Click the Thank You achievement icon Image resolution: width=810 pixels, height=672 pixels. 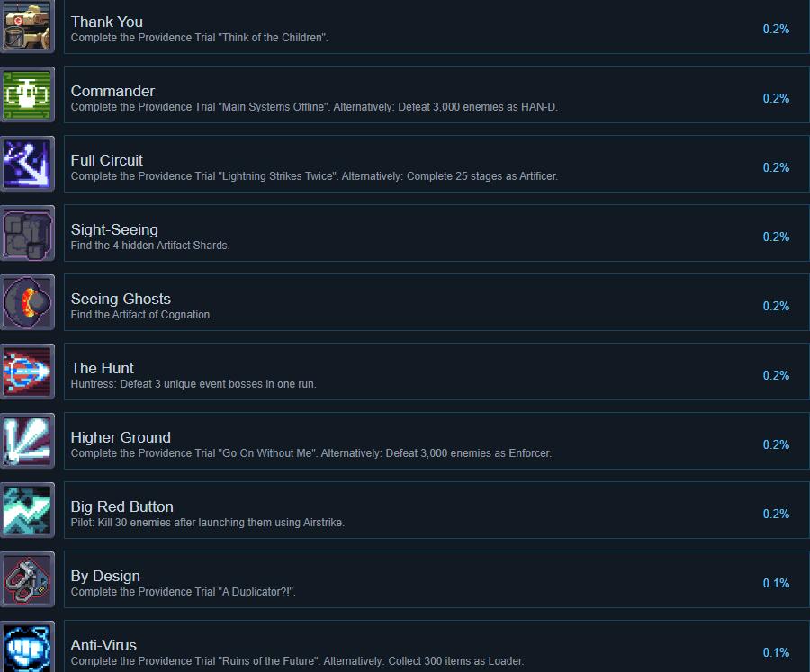pos(27,26)
